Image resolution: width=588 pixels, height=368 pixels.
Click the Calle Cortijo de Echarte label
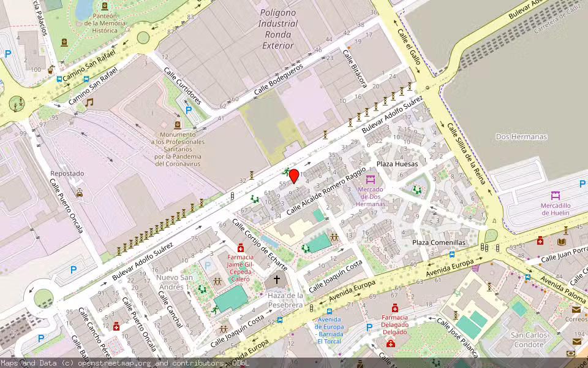pos(260,245)
